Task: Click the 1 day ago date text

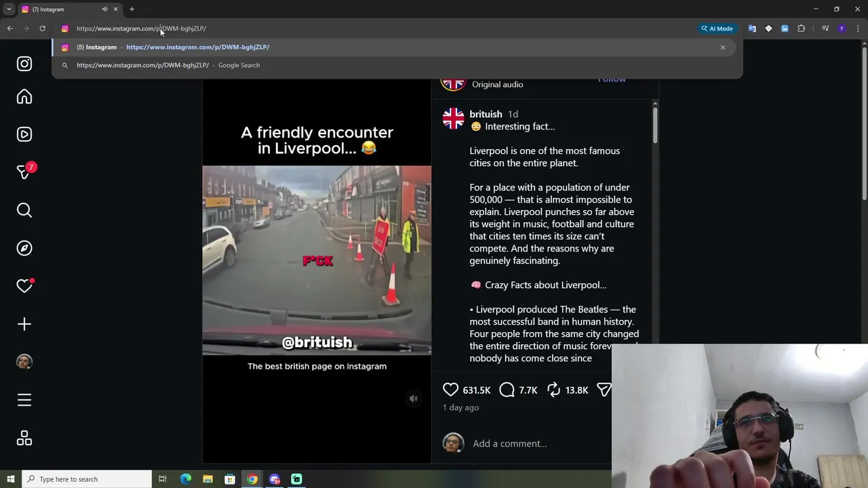Action: click(x=461, y=407)
